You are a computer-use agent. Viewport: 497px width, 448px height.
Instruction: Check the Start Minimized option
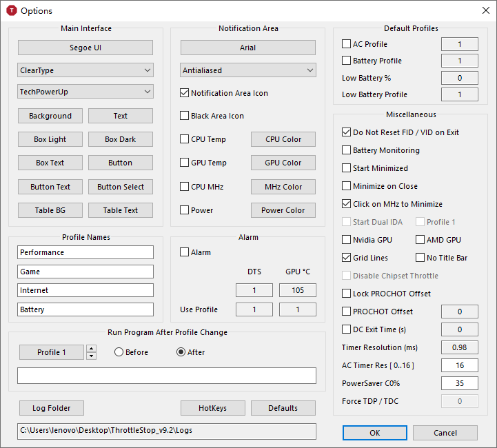click(347, 168)
